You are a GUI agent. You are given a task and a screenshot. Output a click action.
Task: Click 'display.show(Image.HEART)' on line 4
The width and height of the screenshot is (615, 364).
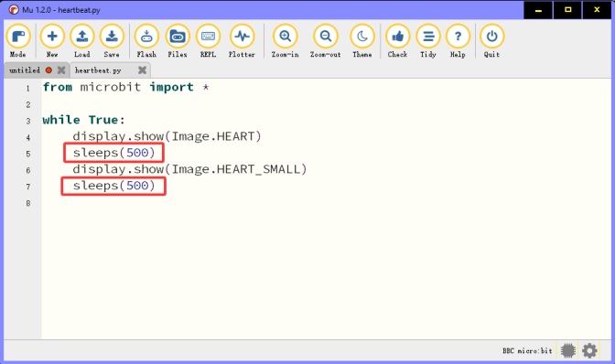coord(167,136)
